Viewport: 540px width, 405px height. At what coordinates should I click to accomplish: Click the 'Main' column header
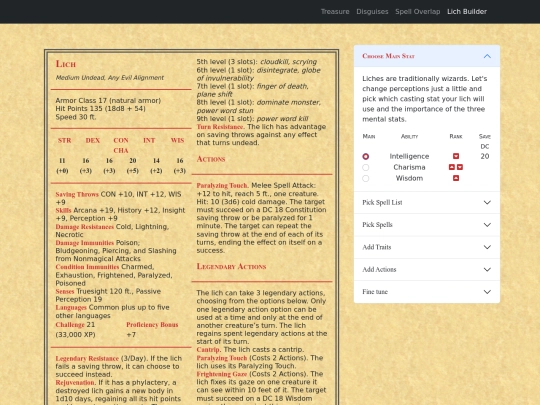click(x=368, y=136)
